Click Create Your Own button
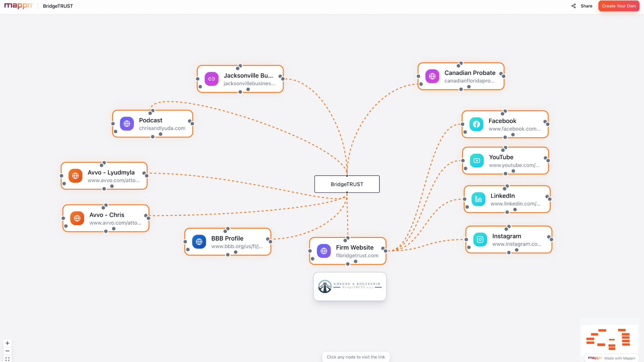The height and width of the screenshot is (362, 644). coord(619,6)
